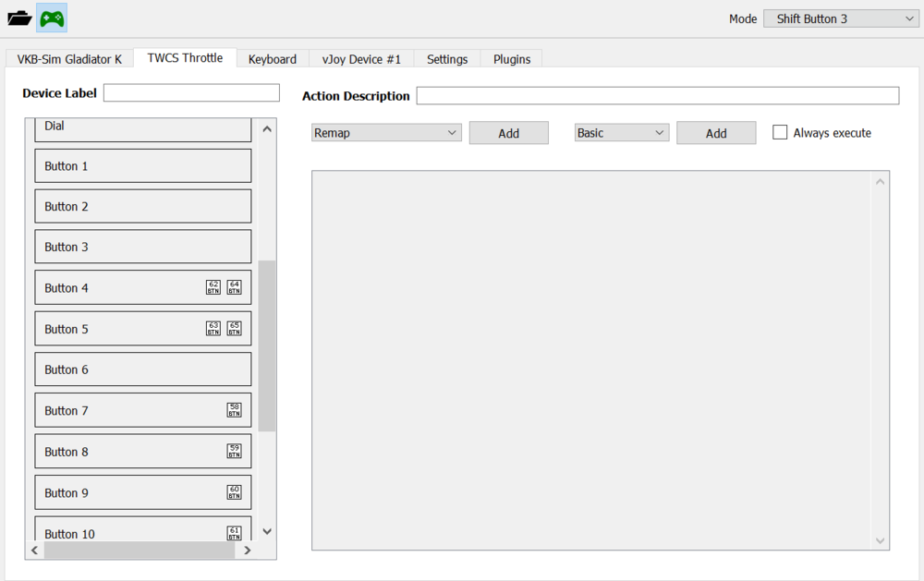Open the Mode dropdown showing Shift Button 3

[841, 18]
